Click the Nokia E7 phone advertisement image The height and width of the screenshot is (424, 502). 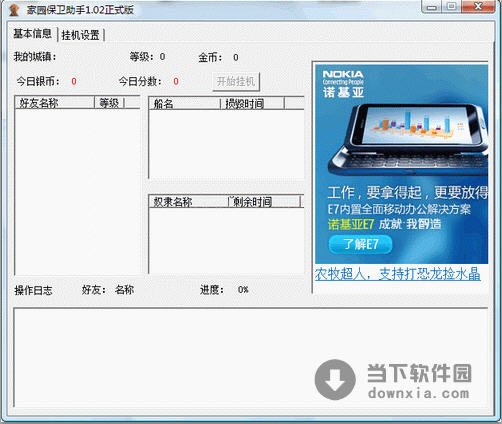pyautogui.click(x=401, y=164)
